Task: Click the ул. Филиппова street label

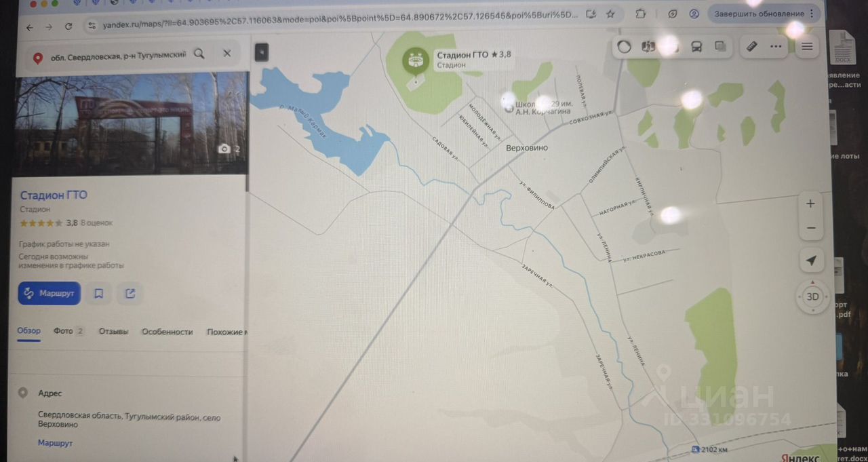Action: point(537,195)
